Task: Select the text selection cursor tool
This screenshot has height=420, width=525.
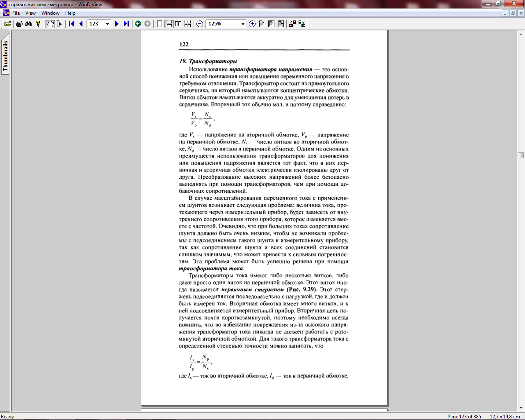Action: point(59,24)
